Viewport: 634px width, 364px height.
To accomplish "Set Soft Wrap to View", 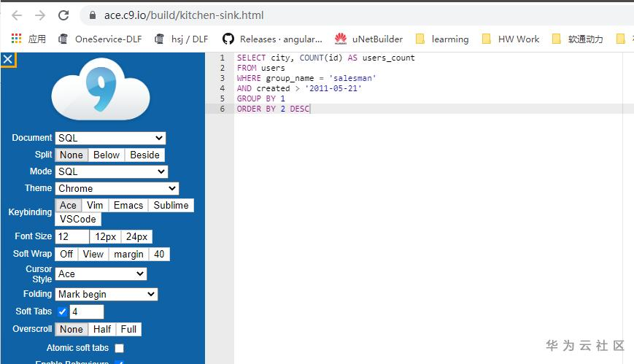I will pyautogui.click(x=93, y=254).
